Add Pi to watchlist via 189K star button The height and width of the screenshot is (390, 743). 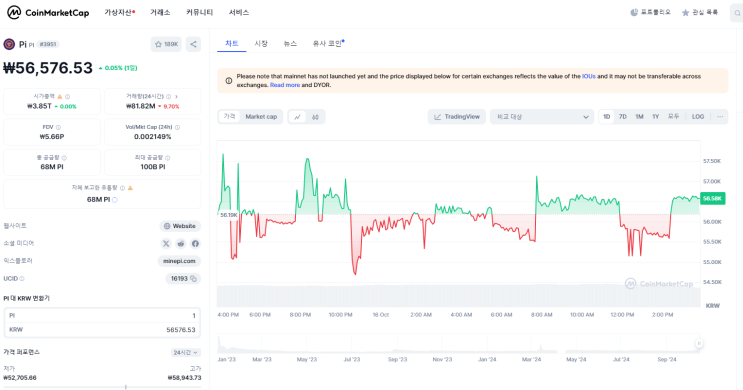166,44
